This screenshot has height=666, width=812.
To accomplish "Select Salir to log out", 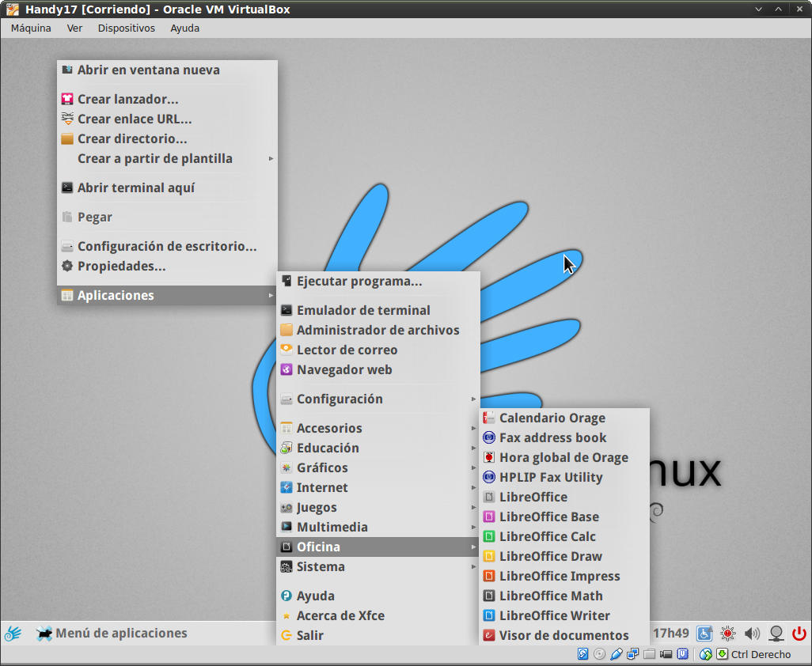I will 309,635.
